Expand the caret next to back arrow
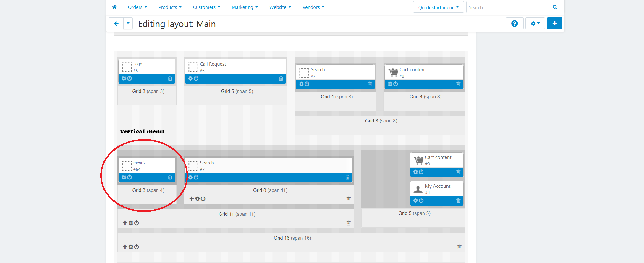Screen dimensions: 644x263 tap(128, 23)
